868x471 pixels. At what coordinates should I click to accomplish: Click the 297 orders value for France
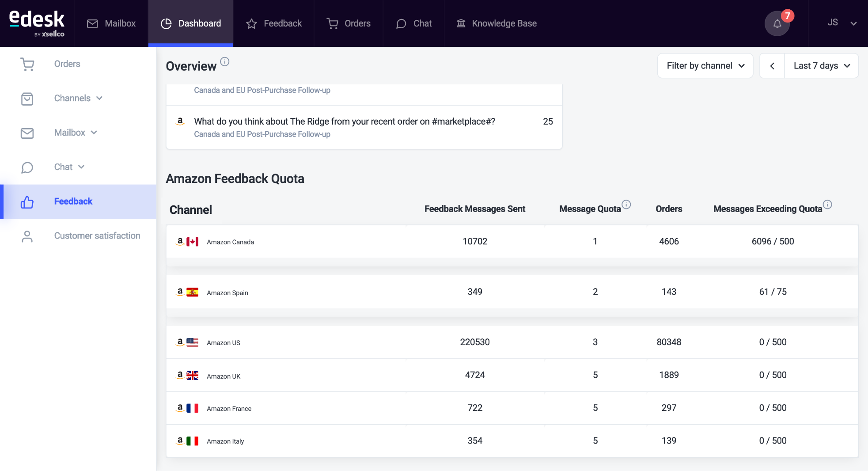(669, 408)
